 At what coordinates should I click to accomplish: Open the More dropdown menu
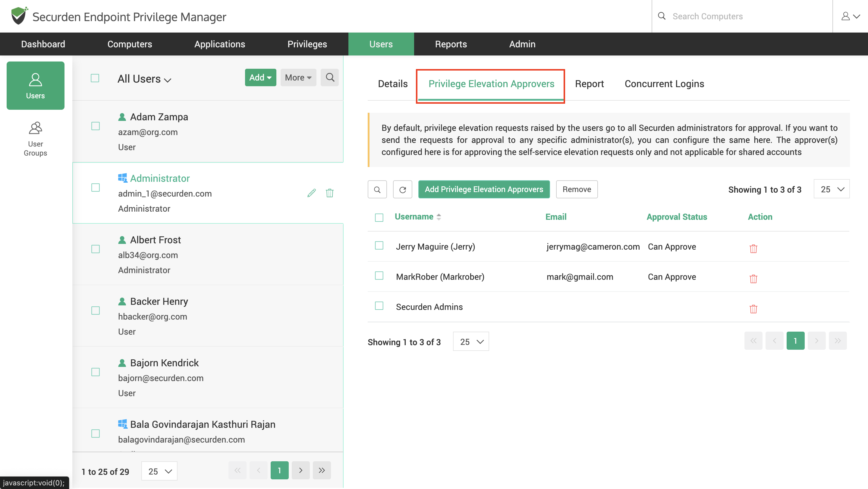pos(298,77)
